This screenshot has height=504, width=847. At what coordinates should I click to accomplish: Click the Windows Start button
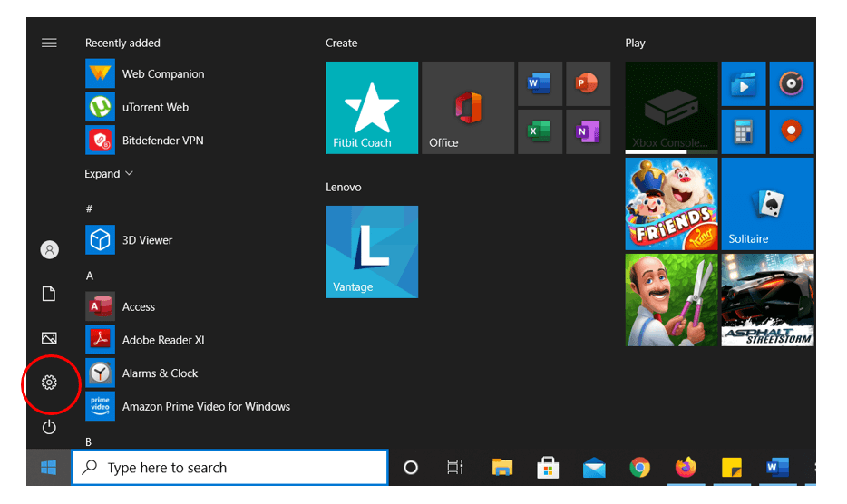pos(49,467)
